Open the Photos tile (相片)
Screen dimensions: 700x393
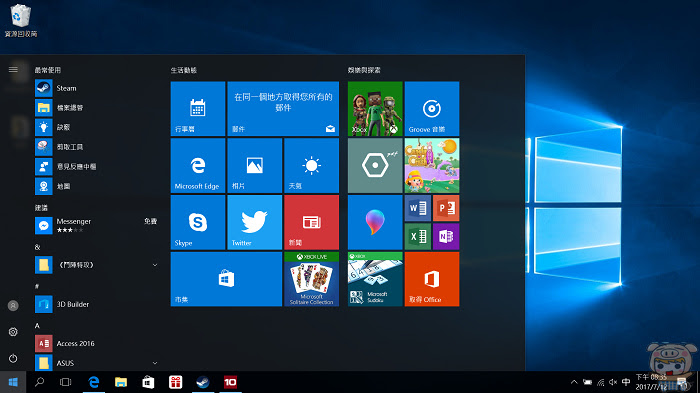[254, 165]
